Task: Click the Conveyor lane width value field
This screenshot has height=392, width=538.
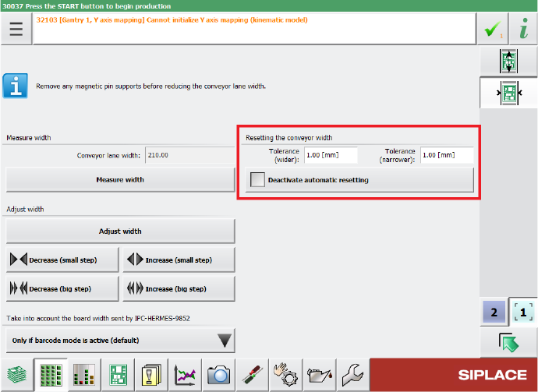Action: [190, 155]
